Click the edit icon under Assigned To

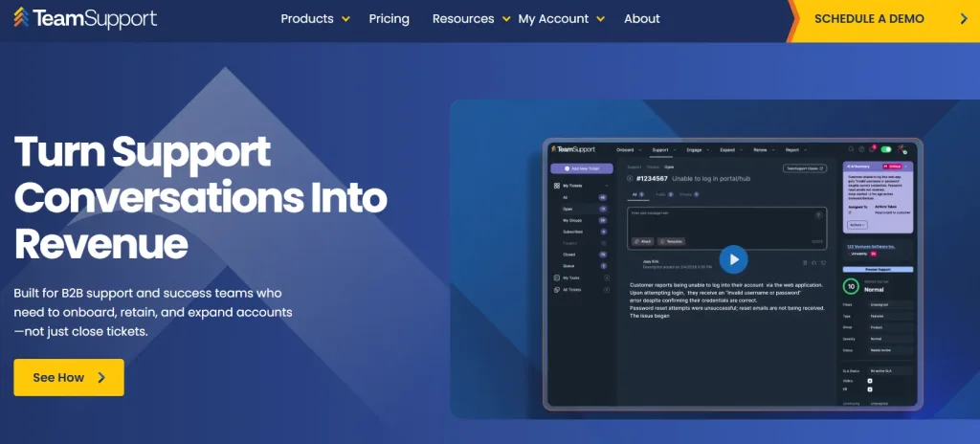tap(850, 212)
